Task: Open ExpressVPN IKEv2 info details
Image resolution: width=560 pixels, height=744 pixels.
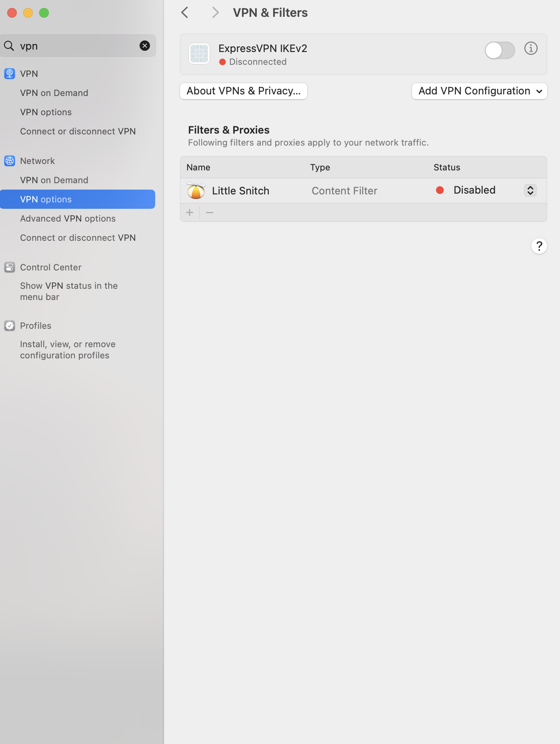Action: pyautogui.click(x=531, y=48)
